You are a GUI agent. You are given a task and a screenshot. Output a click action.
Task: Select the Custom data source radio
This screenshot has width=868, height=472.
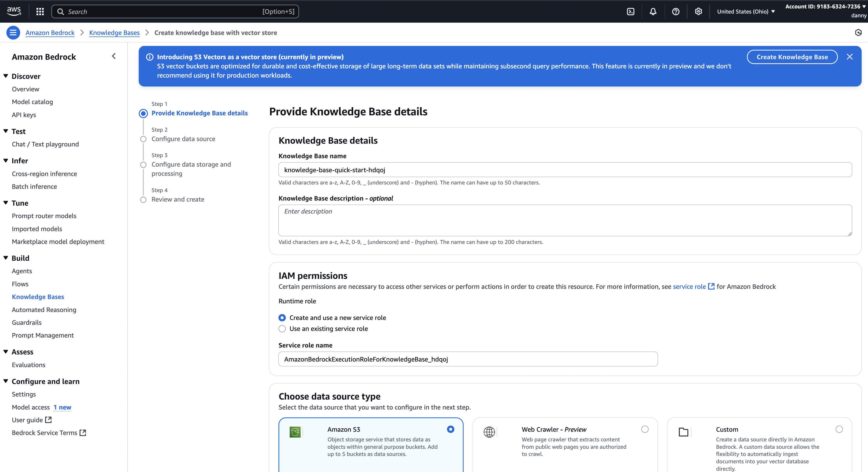click(839, 429)
